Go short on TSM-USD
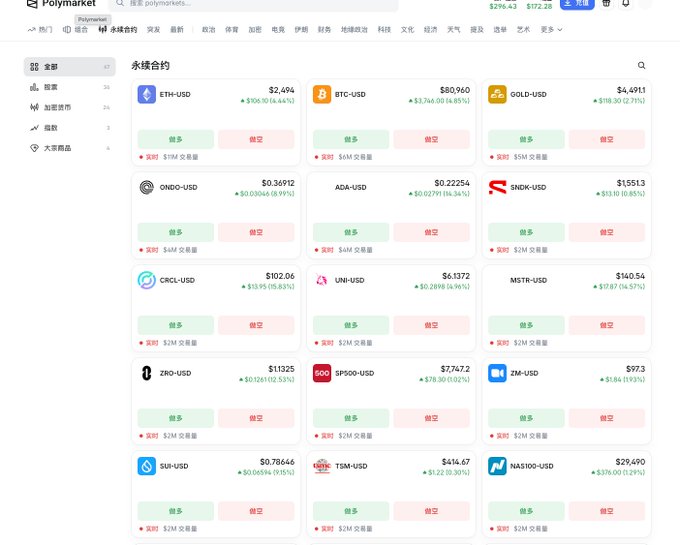Viewport: 680px width, 545px height. click(432, 511)
